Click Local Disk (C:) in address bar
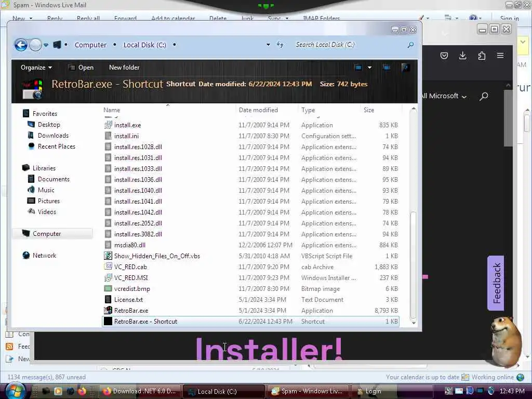This screenshot has width=532, height=399. pos(144,45)
